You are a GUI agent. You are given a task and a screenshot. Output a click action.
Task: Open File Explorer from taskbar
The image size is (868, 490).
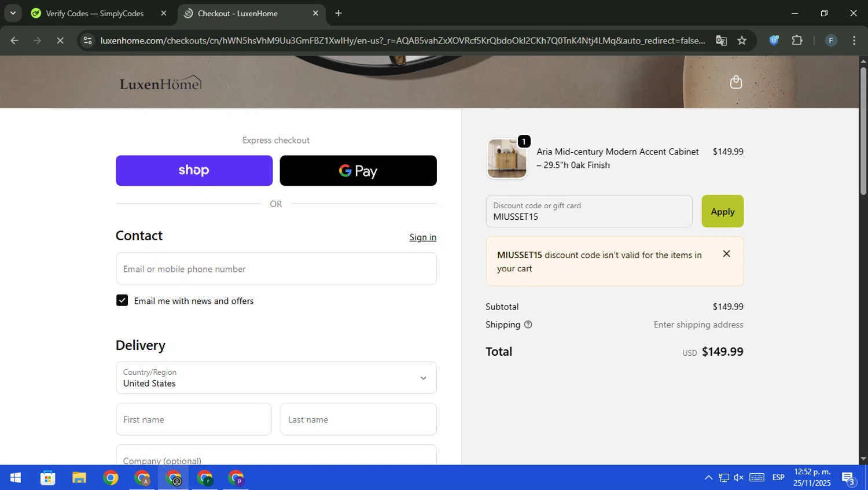pos(79,478)
